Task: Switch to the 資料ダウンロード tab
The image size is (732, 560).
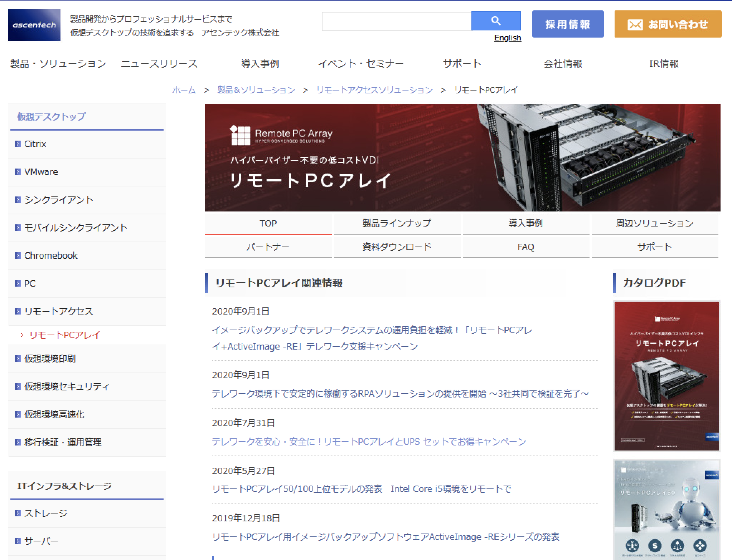Action: coord(397,247)
